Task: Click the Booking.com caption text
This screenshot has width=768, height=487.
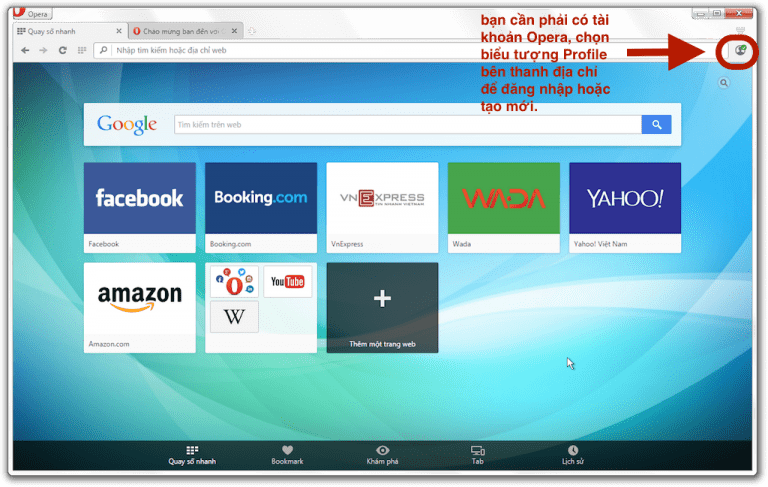Action: [x=231, y=244]
